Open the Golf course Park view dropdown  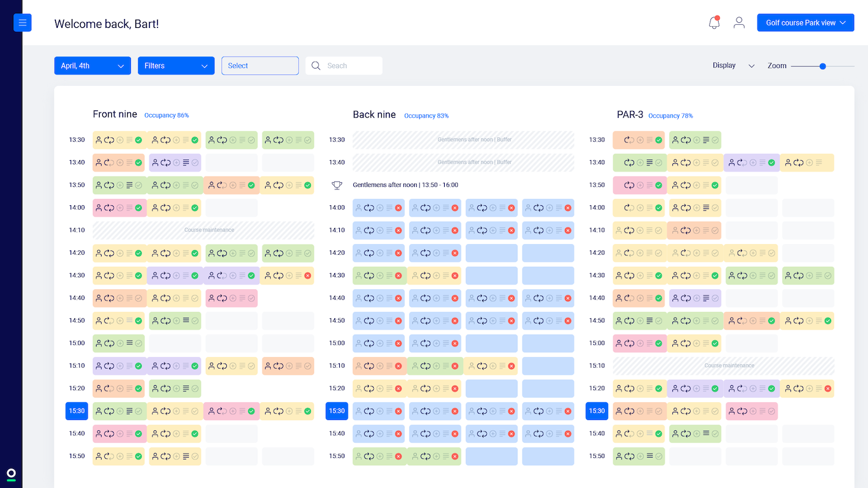[806, 23]
